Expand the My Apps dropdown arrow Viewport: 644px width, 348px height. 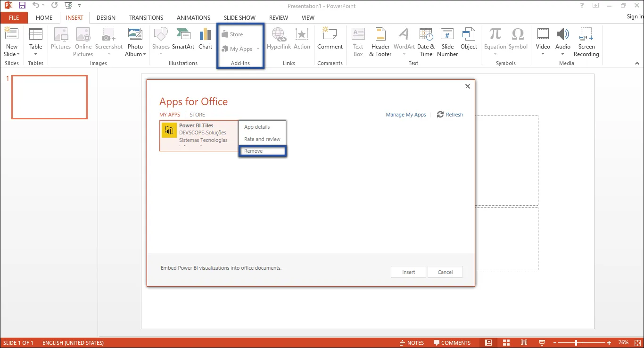(x=257, y=48)
